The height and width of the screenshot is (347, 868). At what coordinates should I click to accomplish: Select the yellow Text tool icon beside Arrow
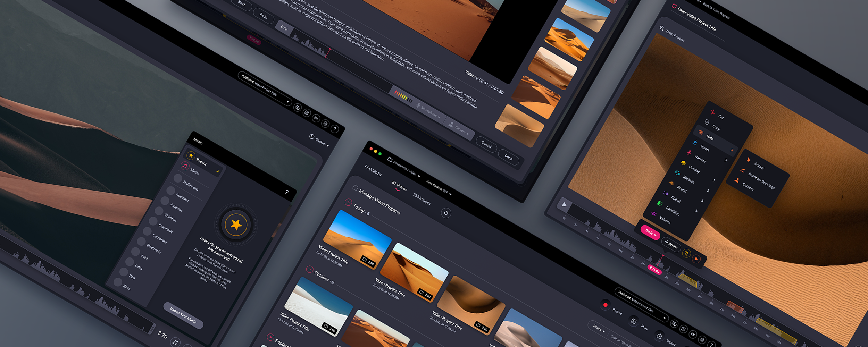coord(686,253)
